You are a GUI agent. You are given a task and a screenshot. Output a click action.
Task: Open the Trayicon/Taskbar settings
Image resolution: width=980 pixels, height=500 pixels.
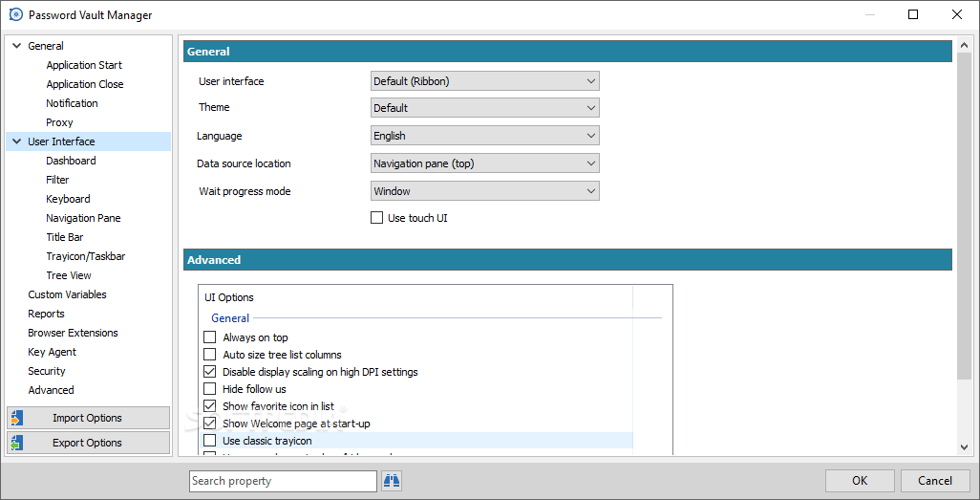pyautogui.click(x=86, y=256)
